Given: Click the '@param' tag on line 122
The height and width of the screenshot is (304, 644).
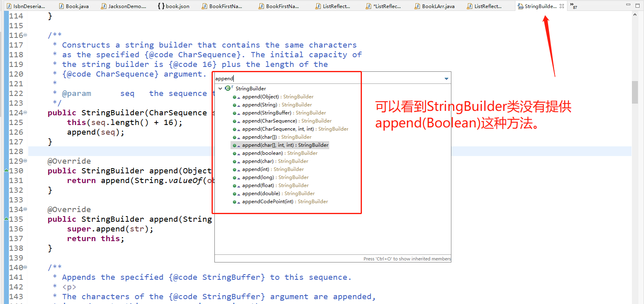Looking at the screenshot, I should tap(76, 93).
